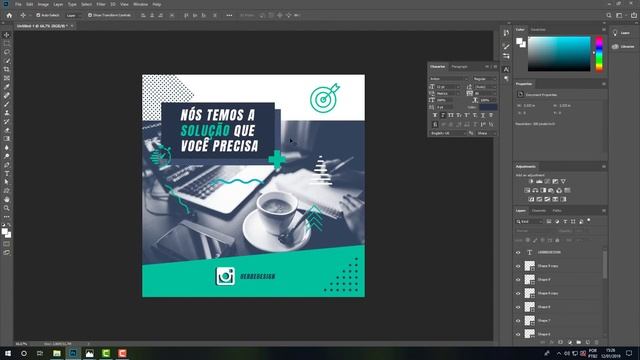640x360 pixels.
Task: Add layer style fx icon
Action: 551,342
